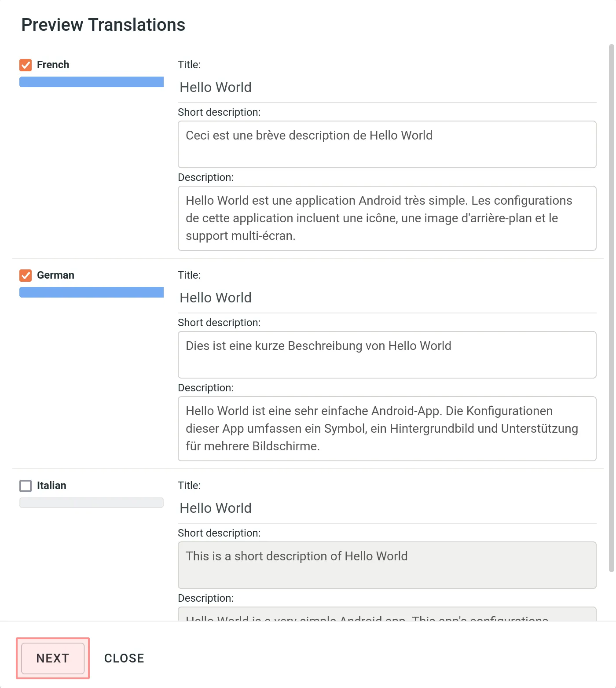Click the Preview Translations heading
The height and width of the screenshot is (688, 616).
click(x=103, y=24)
